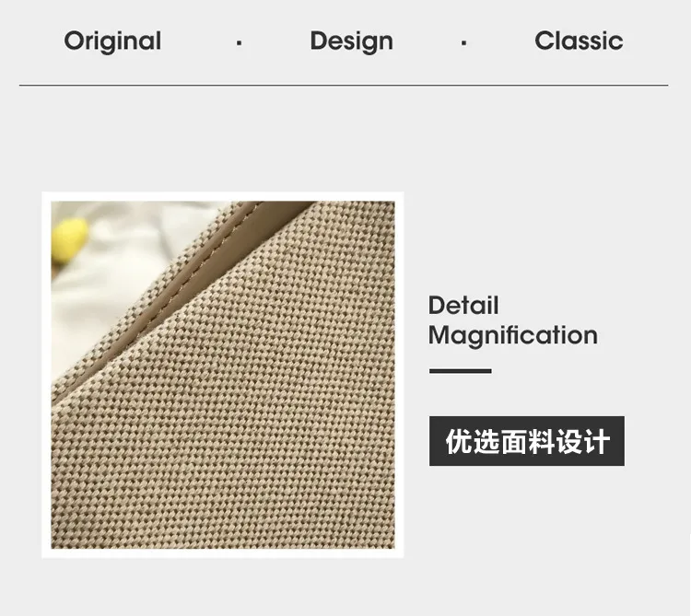The width and height of the screenshot is (691, 616).
Task: Select the "Design" heading text
Action: (x=351, y=41)
